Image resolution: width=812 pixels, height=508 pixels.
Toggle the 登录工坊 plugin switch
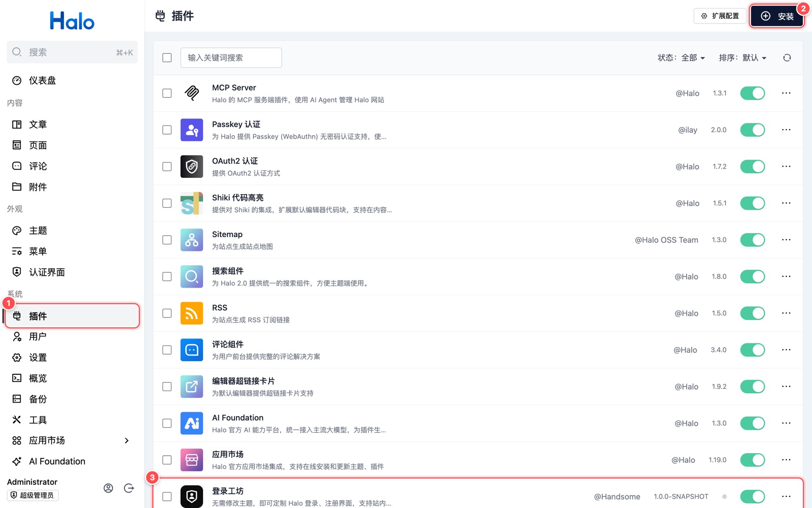coord(753,496)
